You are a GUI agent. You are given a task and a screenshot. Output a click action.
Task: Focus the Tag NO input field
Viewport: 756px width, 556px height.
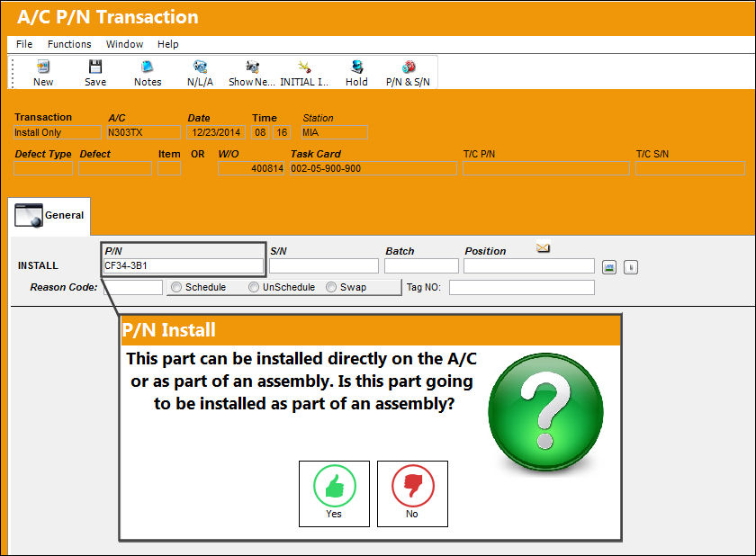522,288
